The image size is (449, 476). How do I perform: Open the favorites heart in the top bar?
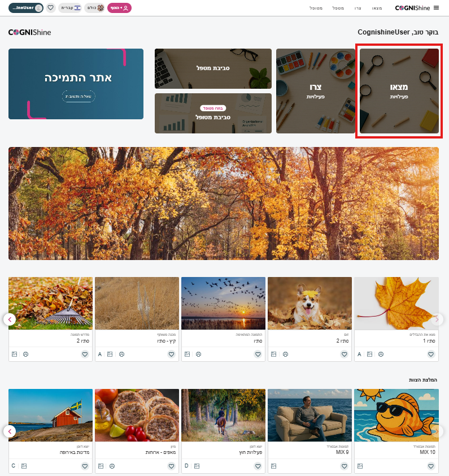click(51, 8)
